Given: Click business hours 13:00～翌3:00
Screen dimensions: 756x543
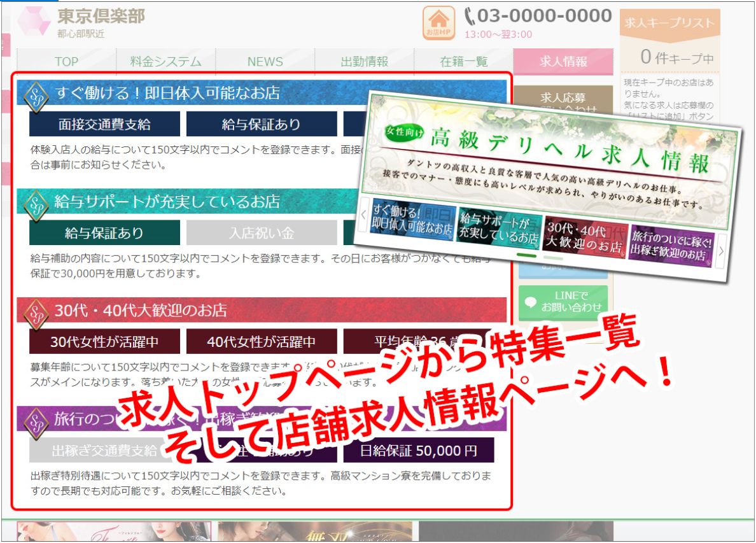Looking at the screenshot, I should (x=498, y=34).
